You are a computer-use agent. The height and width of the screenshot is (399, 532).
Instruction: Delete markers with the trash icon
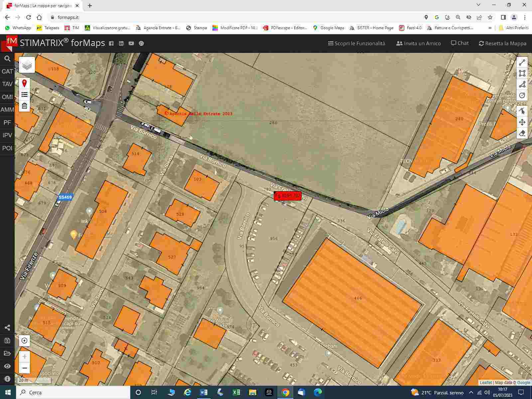coord(24,106)
